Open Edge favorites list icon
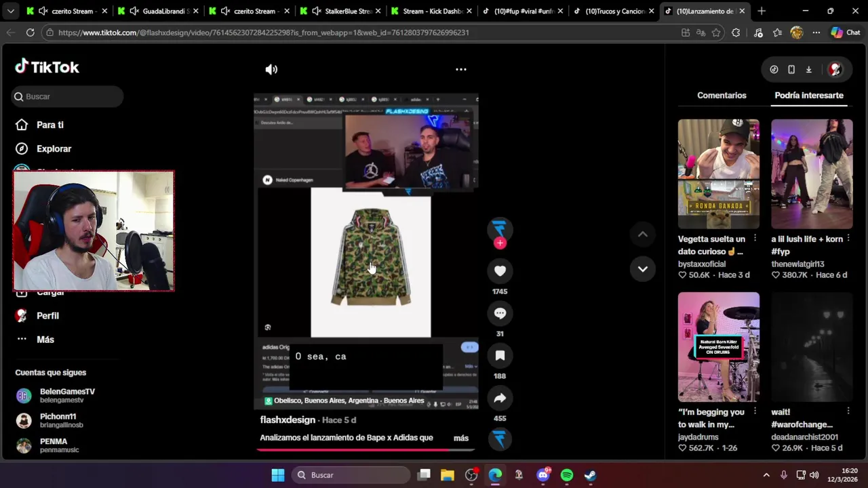868x488 pixels. 777,33
